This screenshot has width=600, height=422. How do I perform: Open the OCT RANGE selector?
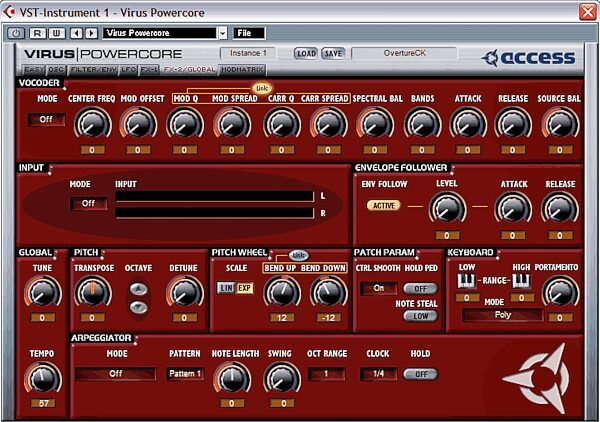[326, 374]
